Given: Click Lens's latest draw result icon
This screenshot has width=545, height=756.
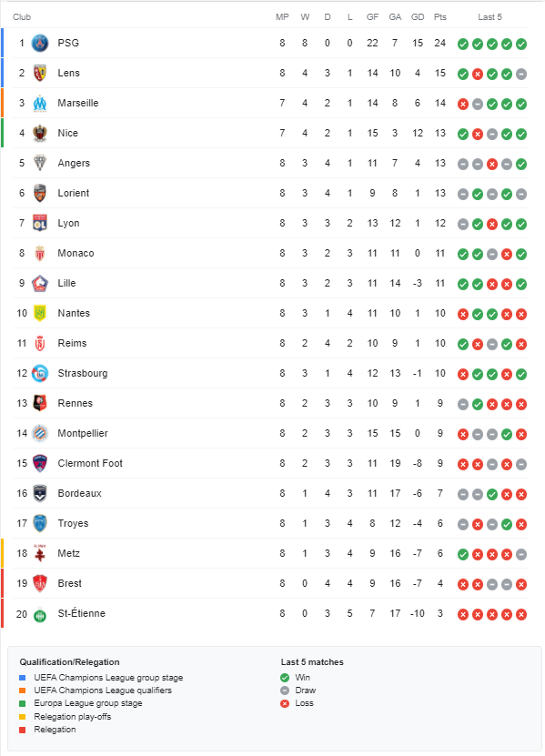Looking at the screenshot, I should coord(521,75).
